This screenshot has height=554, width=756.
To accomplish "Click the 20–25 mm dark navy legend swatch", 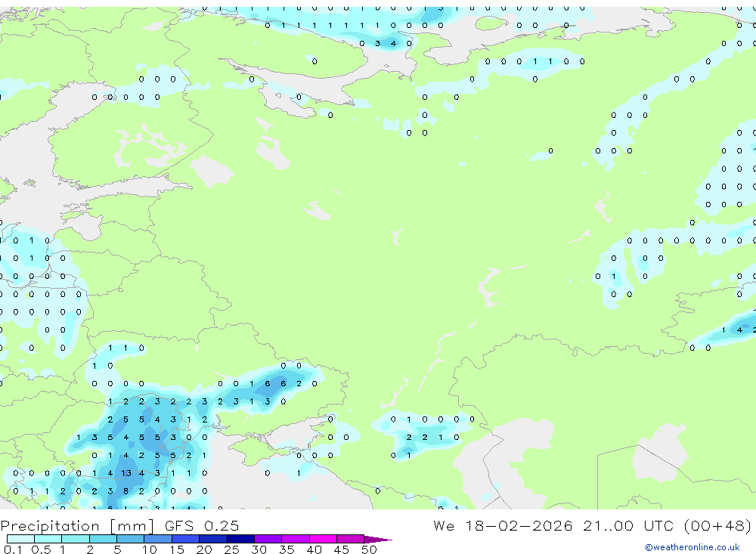I will click(x=212, y=539).
